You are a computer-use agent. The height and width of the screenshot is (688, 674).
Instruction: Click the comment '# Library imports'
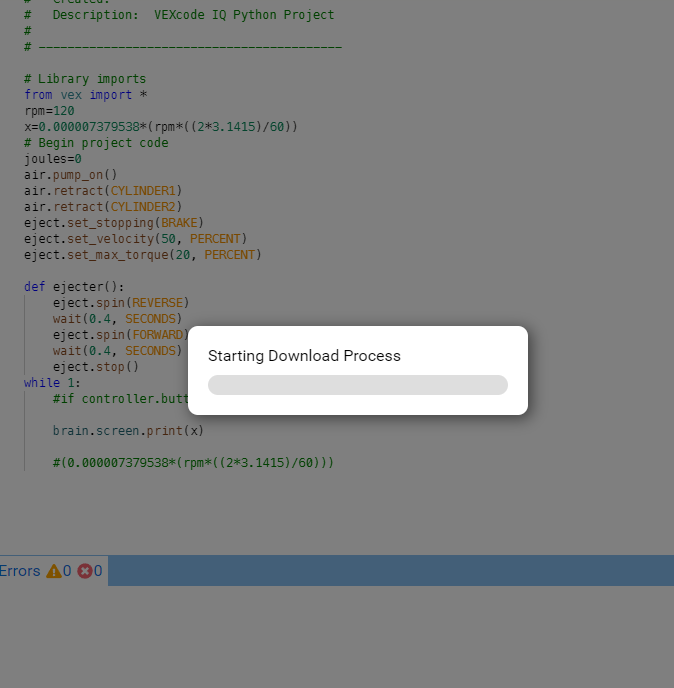click(x=85, y=79)
